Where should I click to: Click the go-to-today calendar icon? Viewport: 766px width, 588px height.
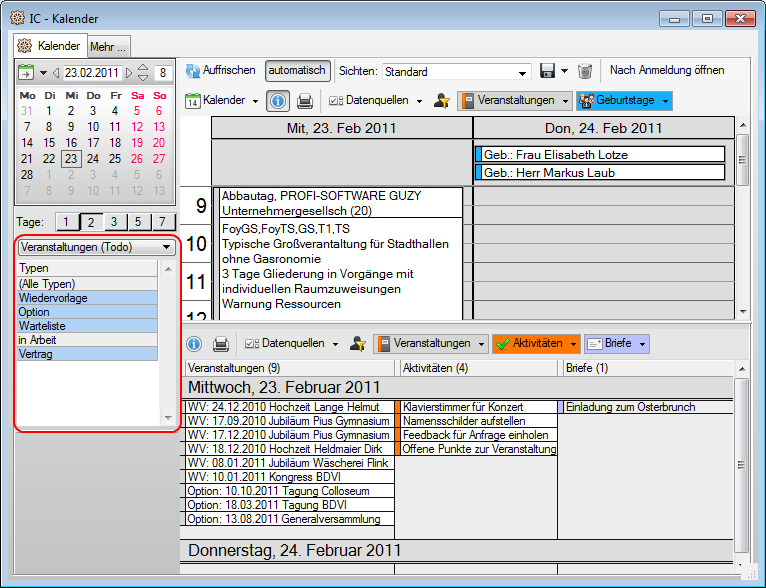pyautogui.click(x=26, y=72)
